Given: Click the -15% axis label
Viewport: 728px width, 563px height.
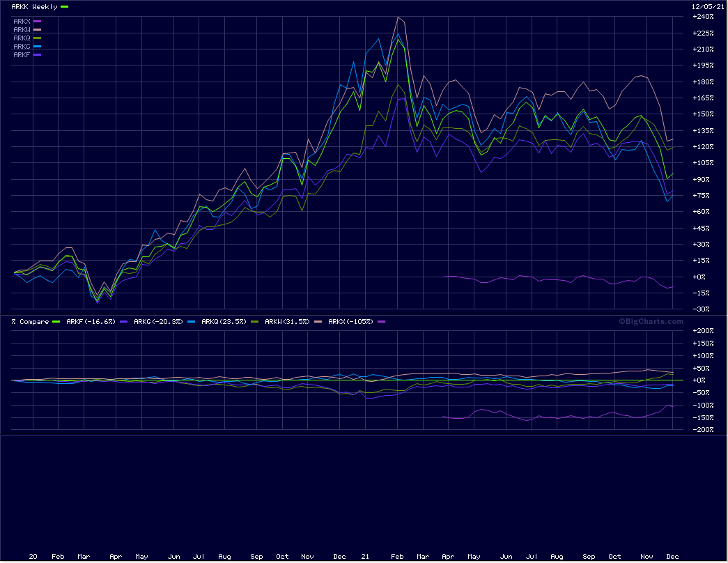Looking at the screenshot, I should (701, 293).
